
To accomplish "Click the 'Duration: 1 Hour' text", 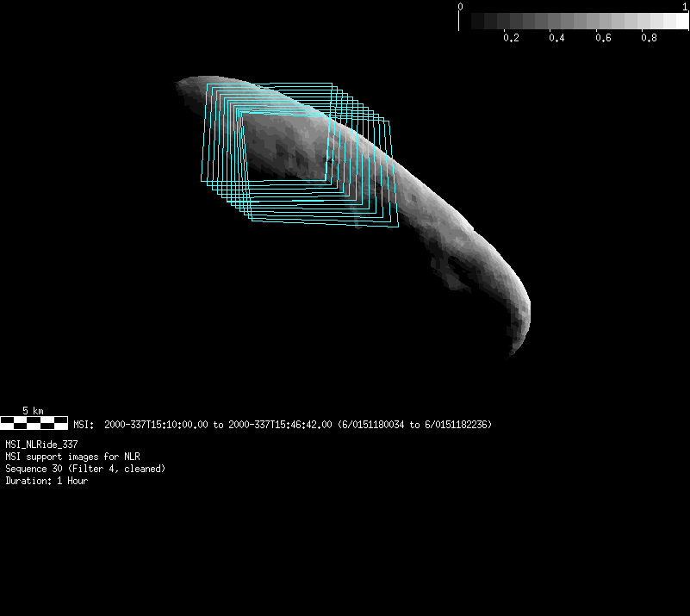I will [47, 481].
